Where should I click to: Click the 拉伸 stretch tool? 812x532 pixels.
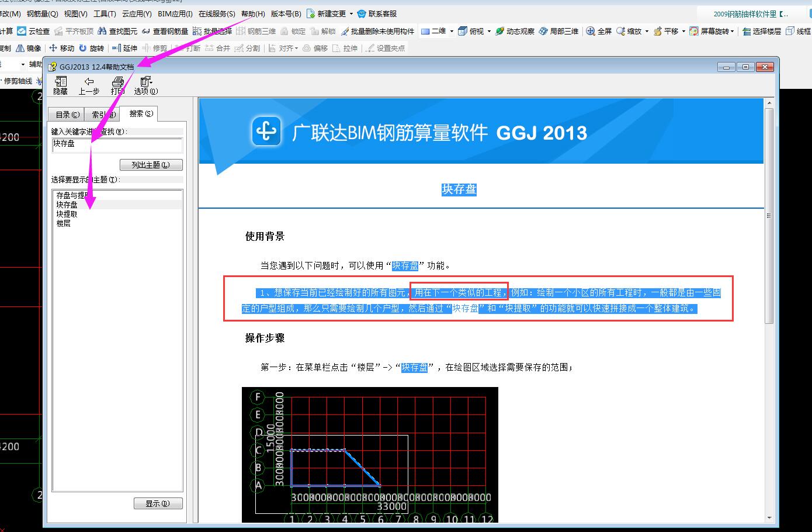pos(345,48)
